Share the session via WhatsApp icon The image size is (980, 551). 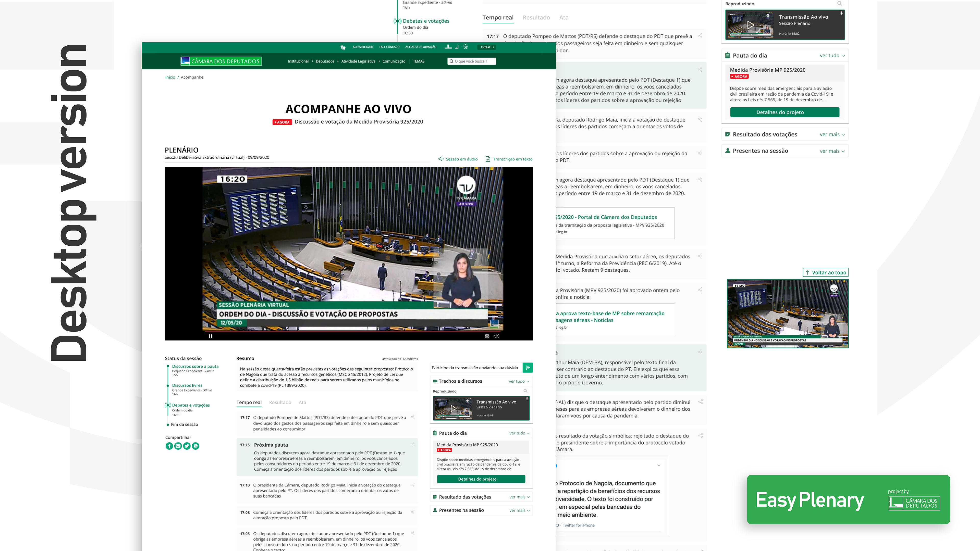(195, 446)
